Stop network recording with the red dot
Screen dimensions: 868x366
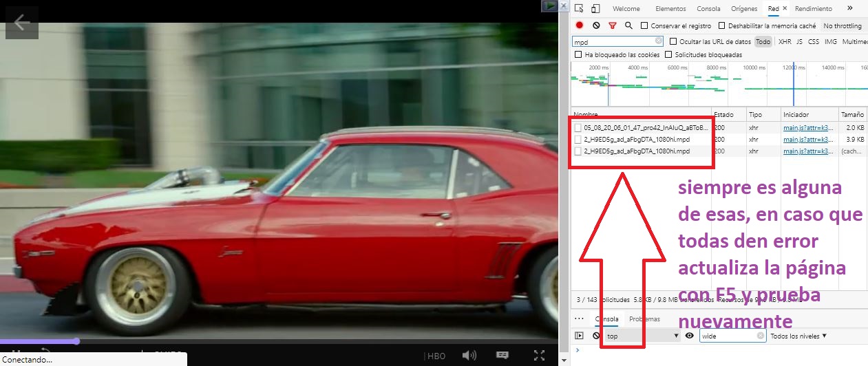click(580, 25)
